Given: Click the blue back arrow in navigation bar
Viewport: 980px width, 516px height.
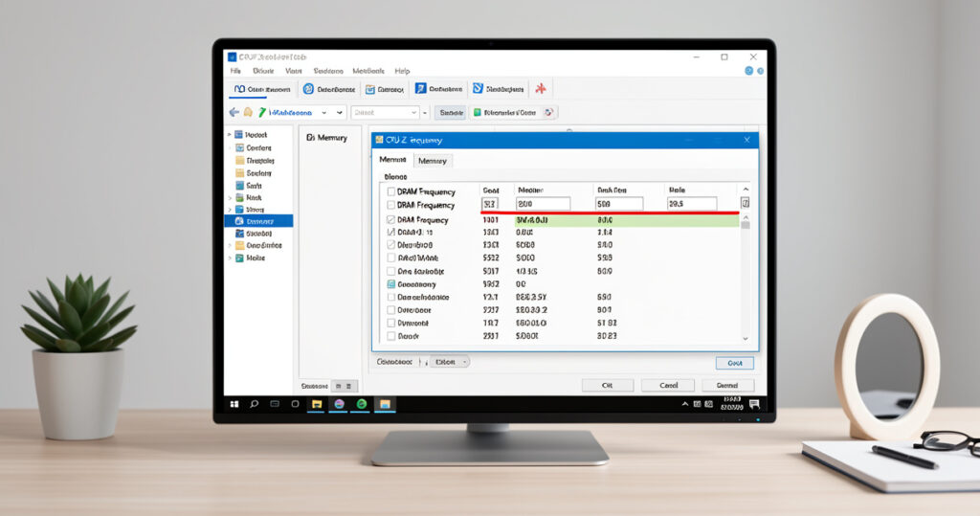Looking at the screenshot, I should 234,112.
